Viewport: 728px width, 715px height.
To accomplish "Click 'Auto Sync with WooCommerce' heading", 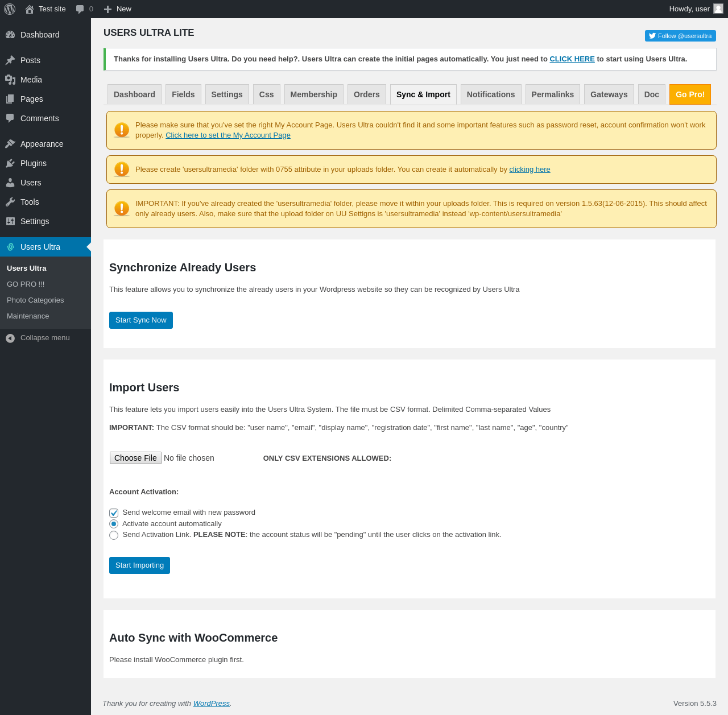I will tap(193, 638).
